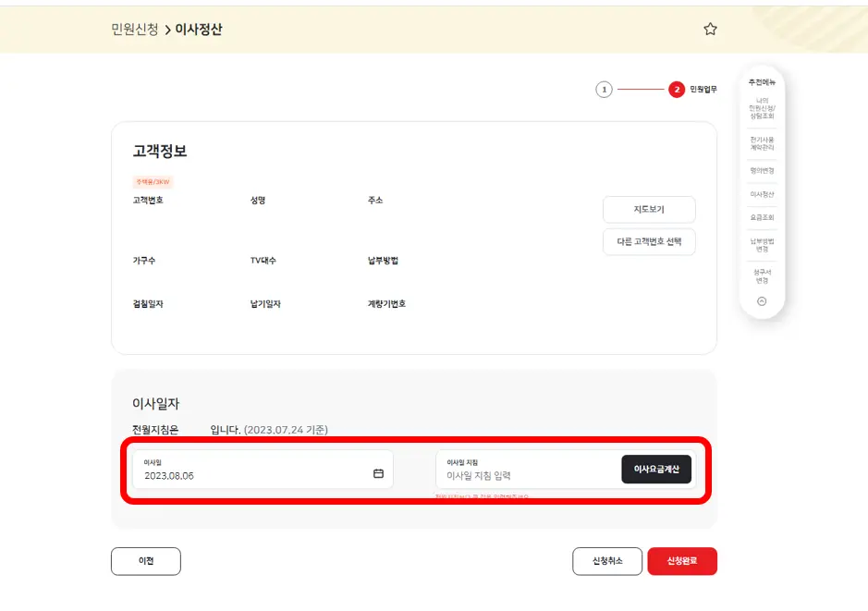Viewport: 868px width, 611px height.
Task: Click the 이사요금계산 button
Action: coord(655,470)
